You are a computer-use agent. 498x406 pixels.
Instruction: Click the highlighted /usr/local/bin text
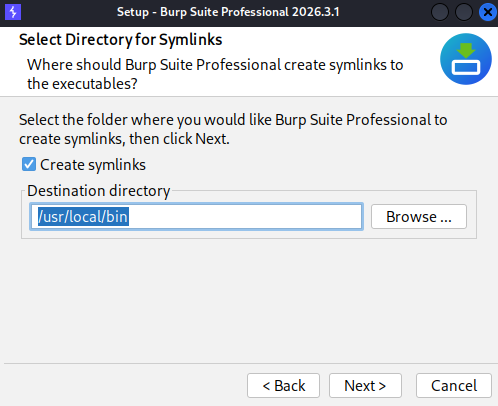pyautogui.click(x=83, y=217)
